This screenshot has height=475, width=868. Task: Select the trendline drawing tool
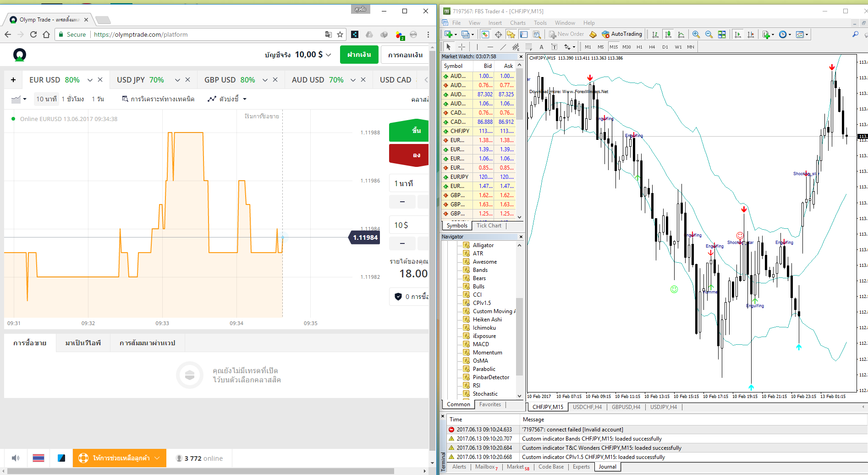pos(503,47)
